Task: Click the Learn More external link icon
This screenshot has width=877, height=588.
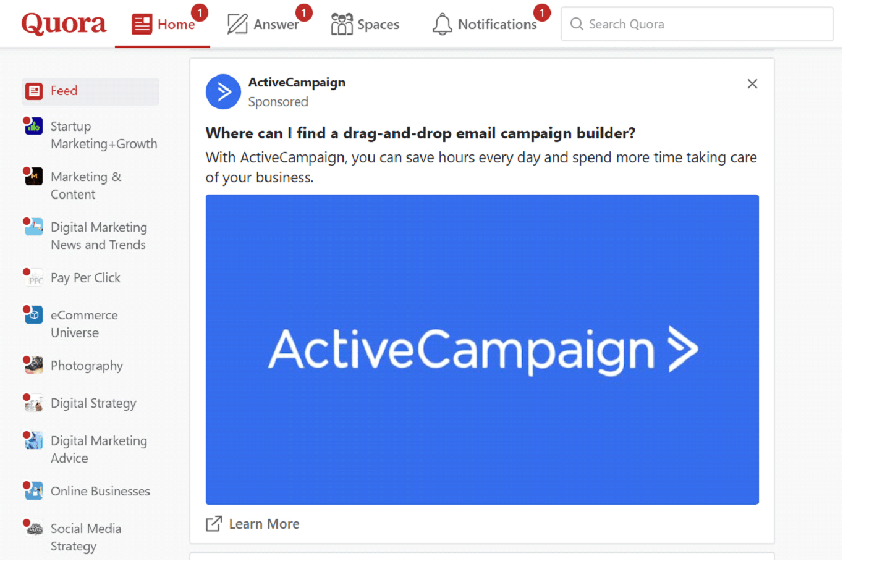Action: 214,524
